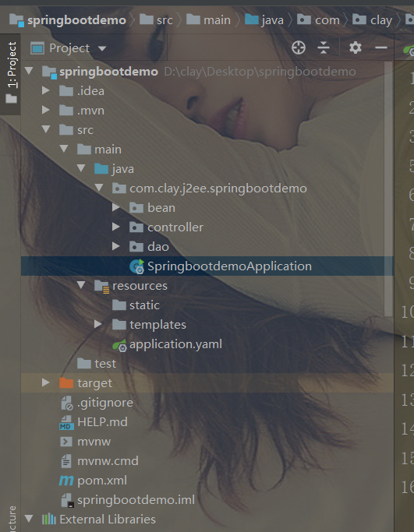This screenshot has width=414, height=532.
Task: Open Project panel settings gear
Action: pos(356,48)
